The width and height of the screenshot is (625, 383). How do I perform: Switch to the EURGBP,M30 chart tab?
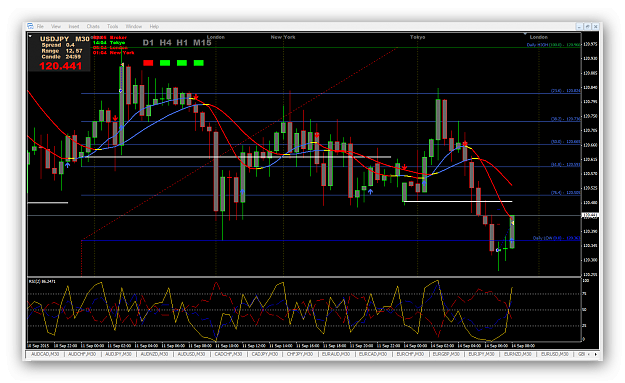tap(446, 354)
